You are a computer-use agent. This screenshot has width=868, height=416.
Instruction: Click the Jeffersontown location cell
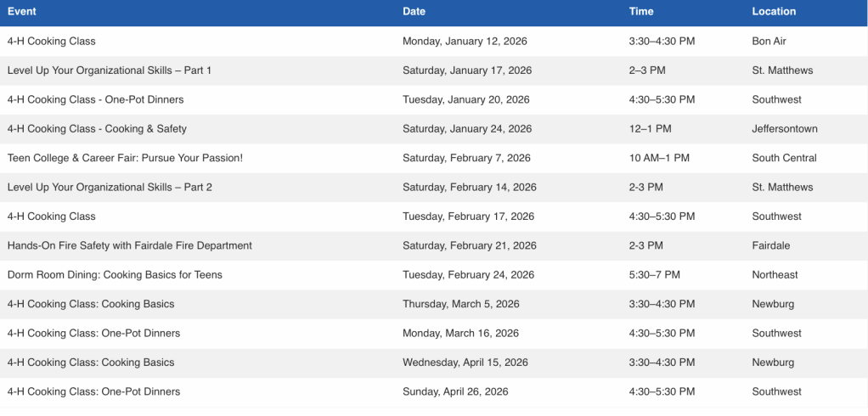(x=784, y=129)
